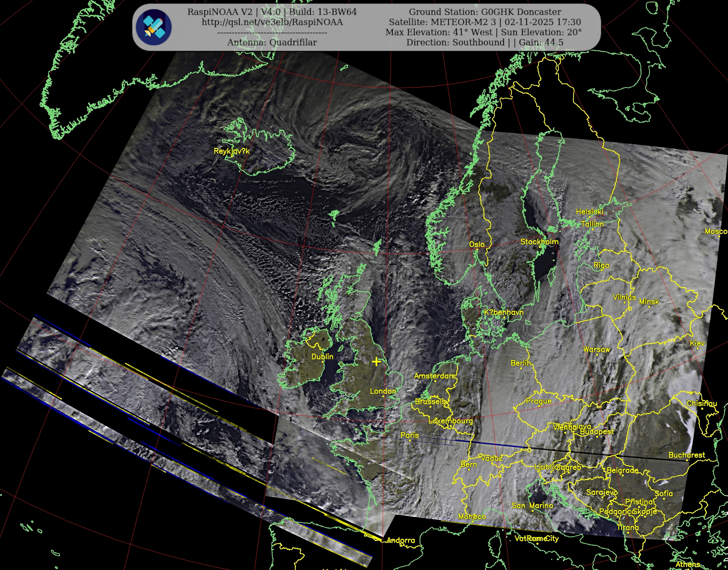Click the Minsk city marker dot
The image size is (728, 570).
pyautogui.click(x=649, y=306)
